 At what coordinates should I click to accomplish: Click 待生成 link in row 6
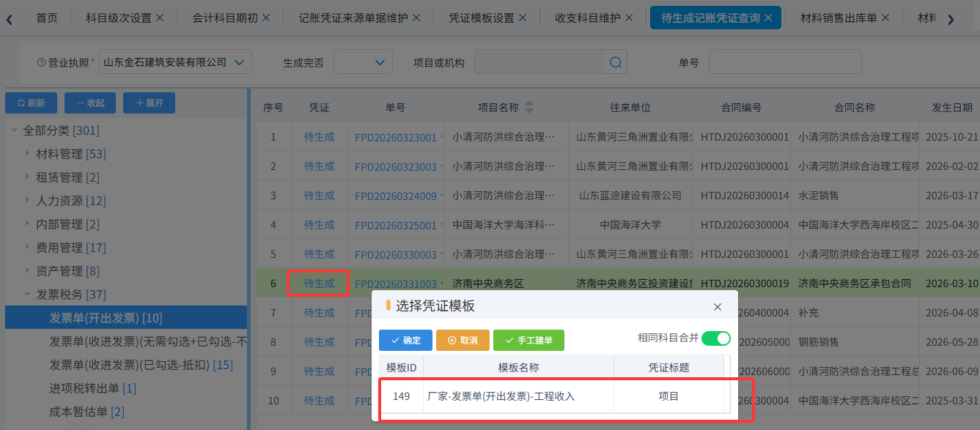pos(319,283)
